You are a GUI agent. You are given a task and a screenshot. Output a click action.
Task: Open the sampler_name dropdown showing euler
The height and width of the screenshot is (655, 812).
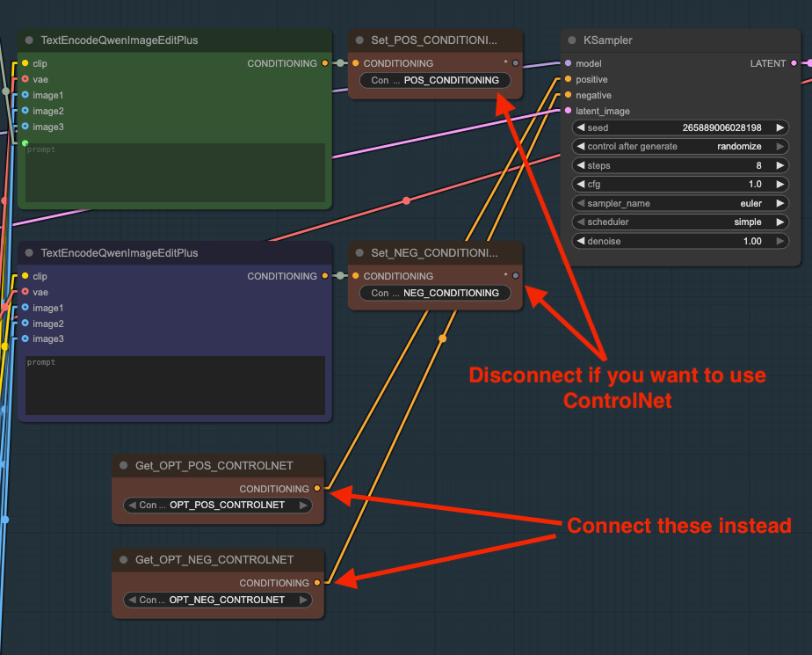(x=679, y=203)
